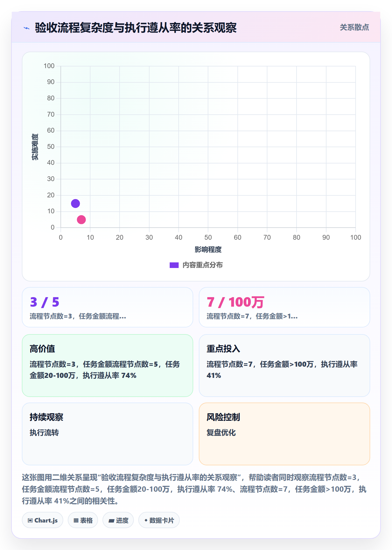The width and height of the screenshot is (392, 550).
Task: Click the 表格 tag chip
Action: pyautogui.click(x=83, y=520)
